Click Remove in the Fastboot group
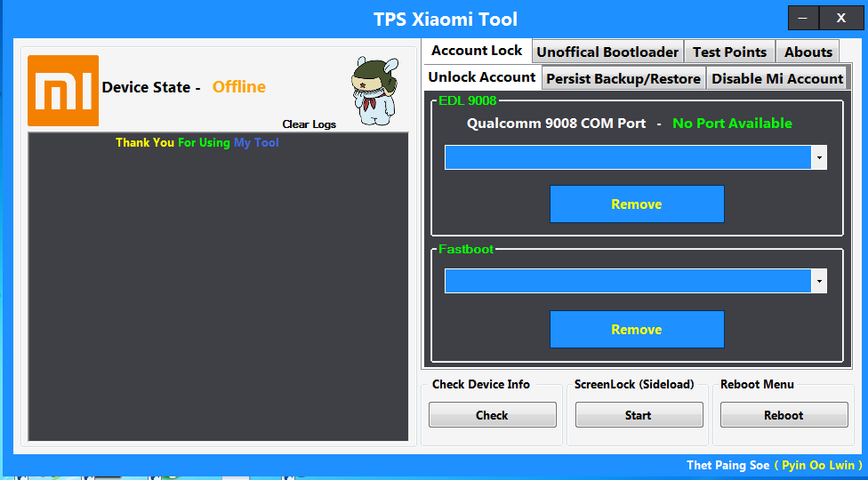868x480 pixels. point(637,330)
